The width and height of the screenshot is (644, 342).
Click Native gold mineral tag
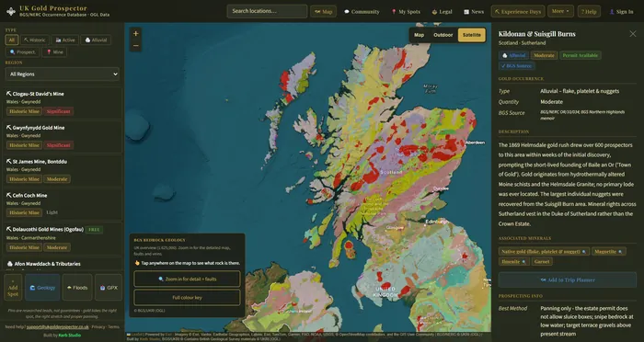545,251
